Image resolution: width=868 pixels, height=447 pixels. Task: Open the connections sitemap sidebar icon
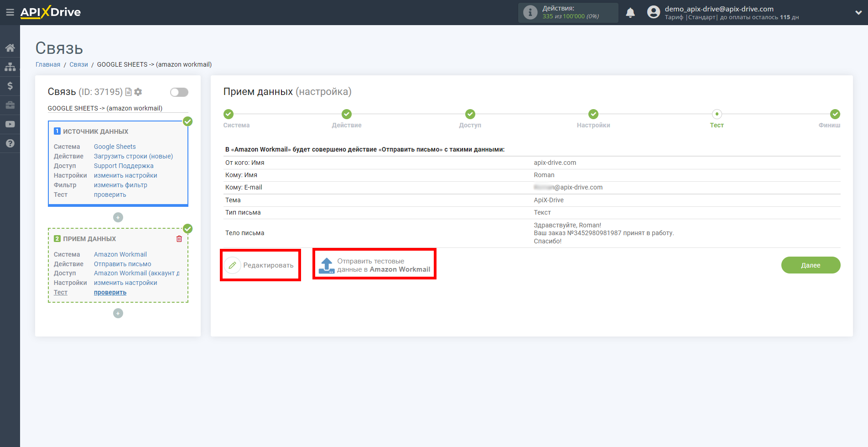tap(10, 67)
